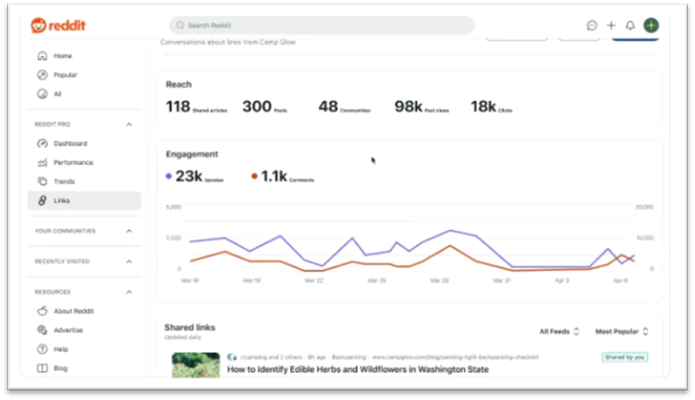Image resolution: width=695 pixels, height=400 pixels.
Task: Click the All icon in sidebar
Action: [42, 94]
